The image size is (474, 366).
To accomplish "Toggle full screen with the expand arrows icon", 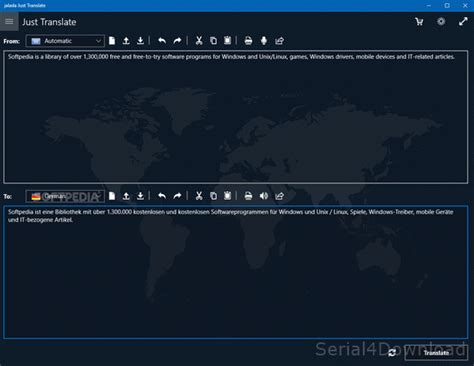I will [x=463, y=22].
